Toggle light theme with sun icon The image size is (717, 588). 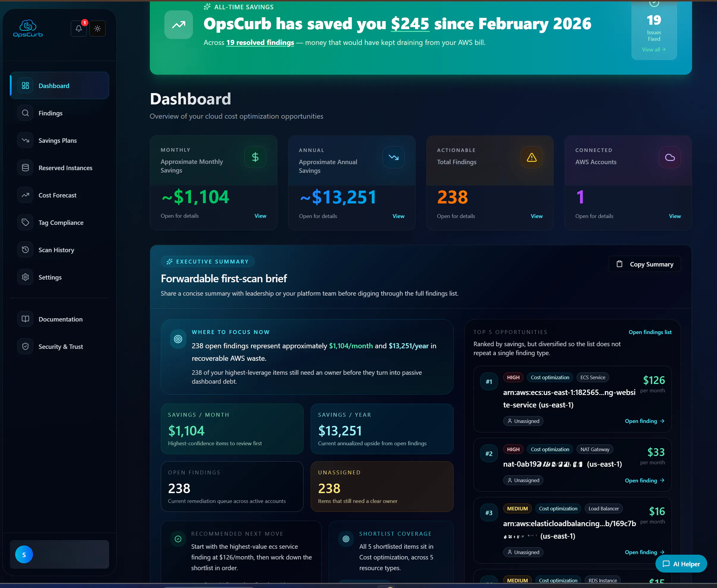tap(98, 29)
